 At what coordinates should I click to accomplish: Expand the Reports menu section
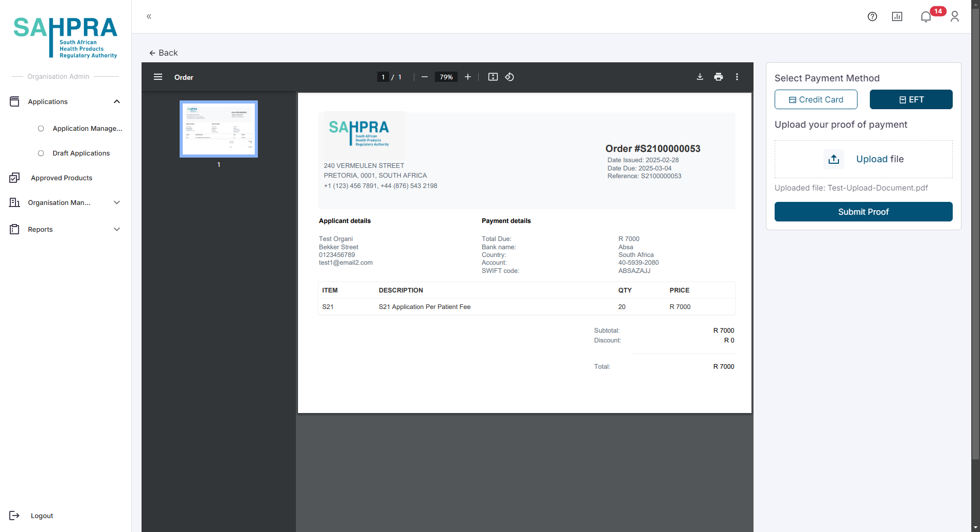pos(117,229)
